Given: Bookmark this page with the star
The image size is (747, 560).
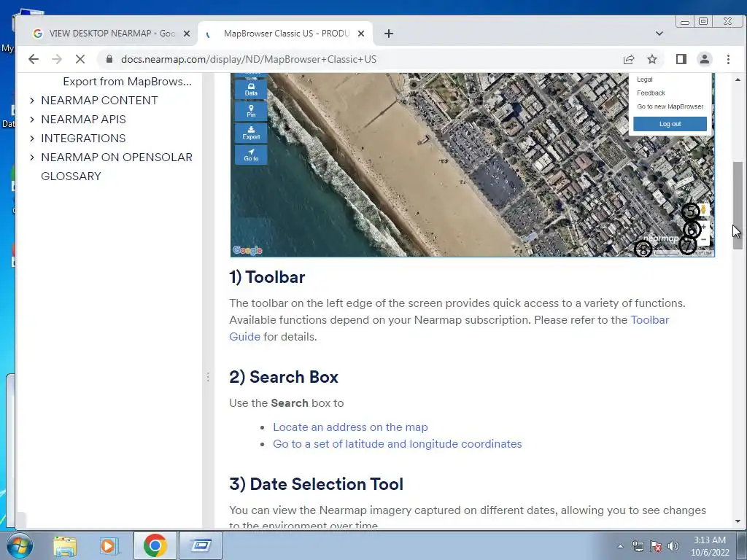Looking at the screenshot, I should click(652, 59).
